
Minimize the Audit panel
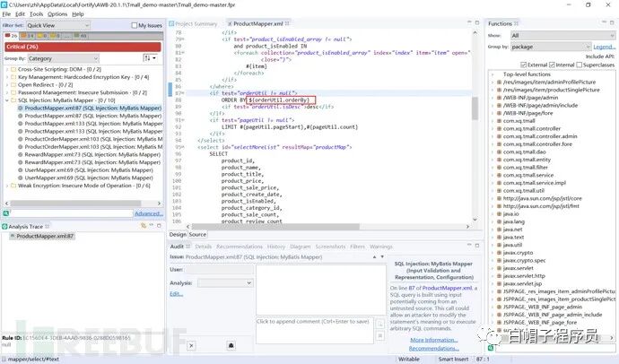469,245
